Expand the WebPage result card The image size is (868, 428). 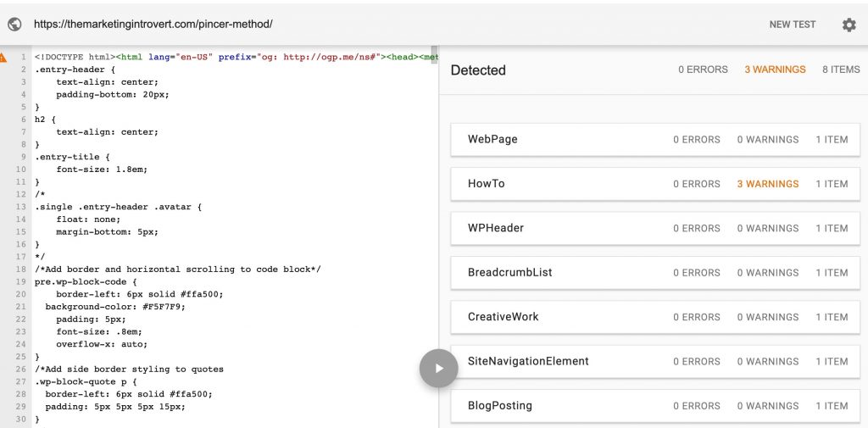(655, 140)
